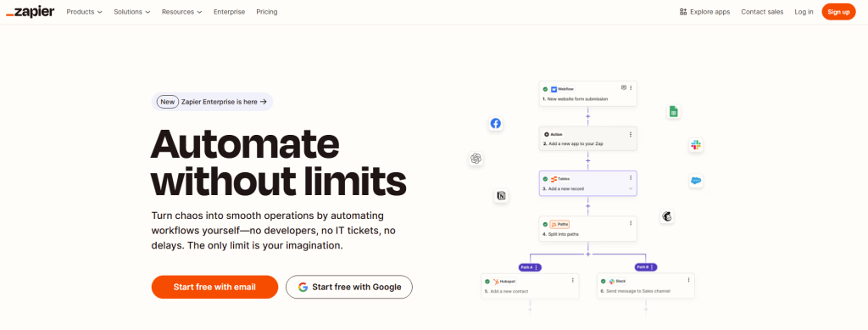Screen dimensions: 868x330
Task: Click the Log in link
Action: coord(804,12)
